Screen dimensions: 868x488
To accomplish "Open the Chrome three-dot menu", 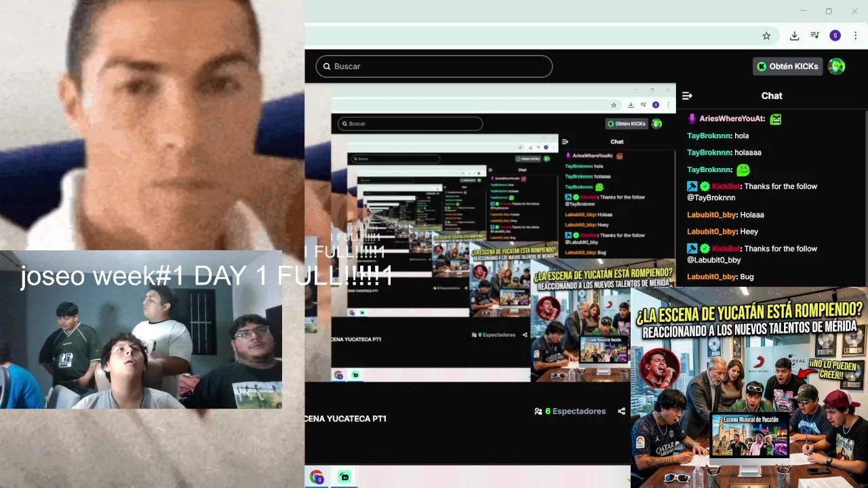I will pos(856,36).
